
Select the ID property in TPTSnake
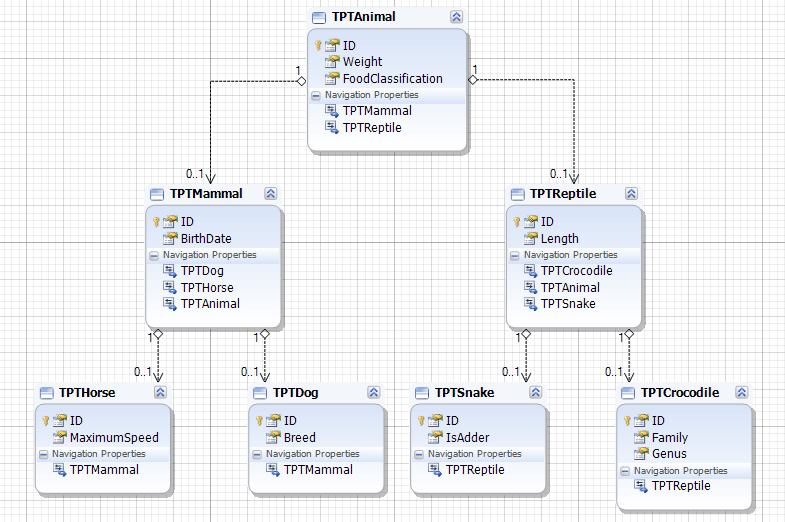(x=452, y=420)
